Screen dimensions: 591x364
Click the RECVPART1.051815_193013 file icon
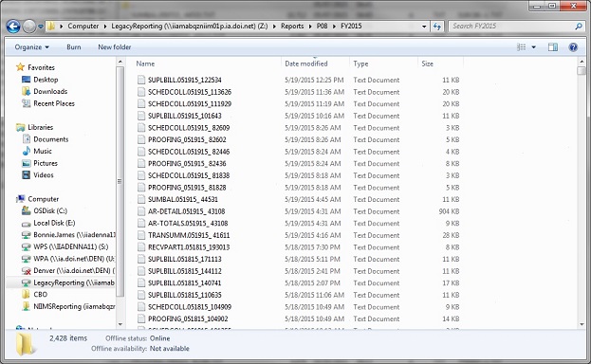click(141, 247)
